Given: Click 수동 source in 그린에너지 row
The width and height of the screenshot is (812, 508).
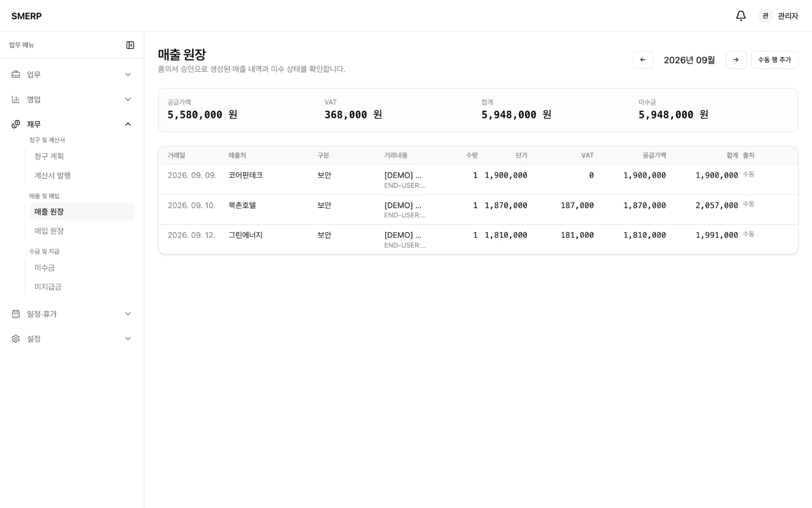Looking at the screenshot, I should pyautogui.click(x=749, y=234).
